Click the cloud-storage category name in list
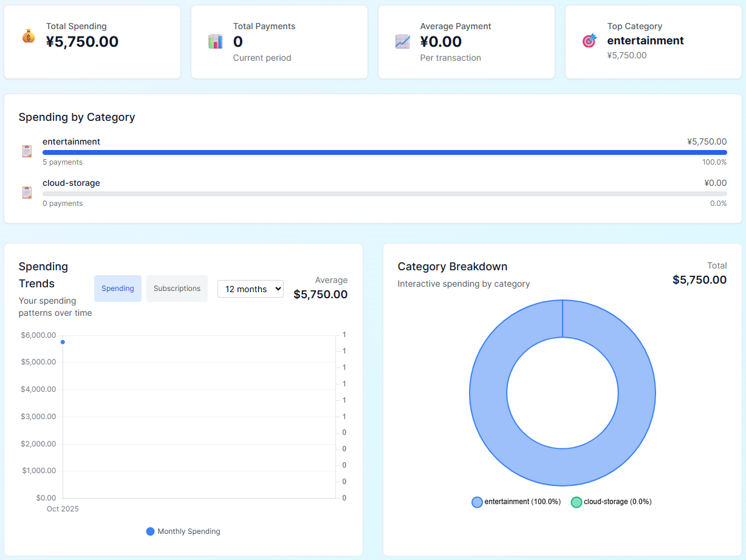Screen dimensions: 746x560 [x=71, y=183]
